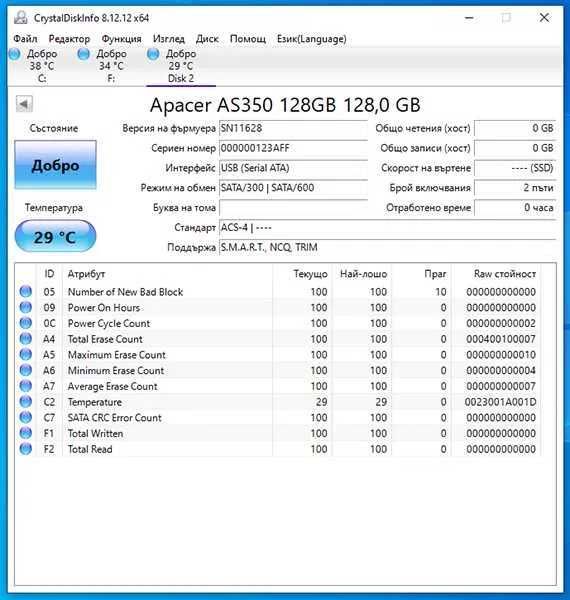Select the Power On Hours attribute name

tap(104, 308)
